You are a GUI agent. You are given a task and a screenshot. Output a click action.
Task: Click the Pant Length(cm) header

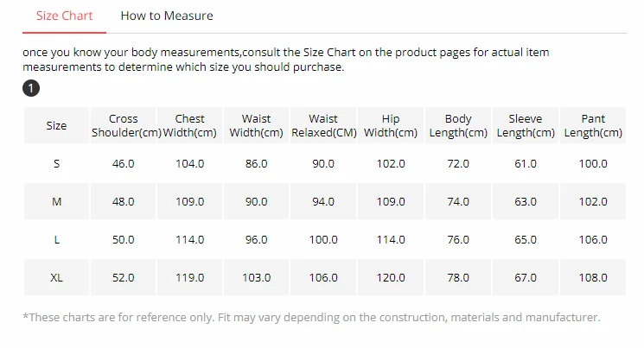[x=593, y=126]
